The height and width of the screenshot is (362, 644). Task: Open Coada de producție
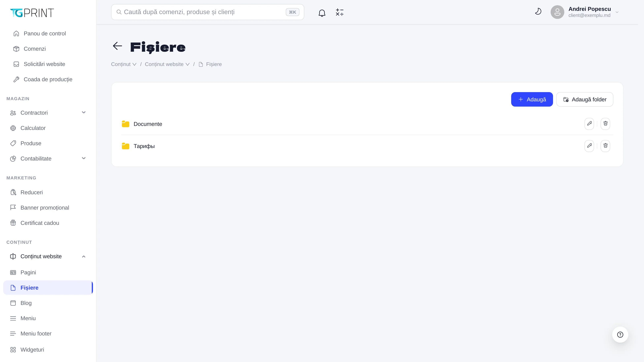pos(48,79)
